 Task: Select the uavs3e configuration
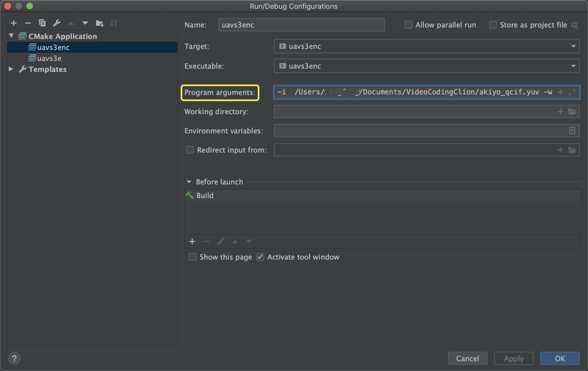[49, 58]
